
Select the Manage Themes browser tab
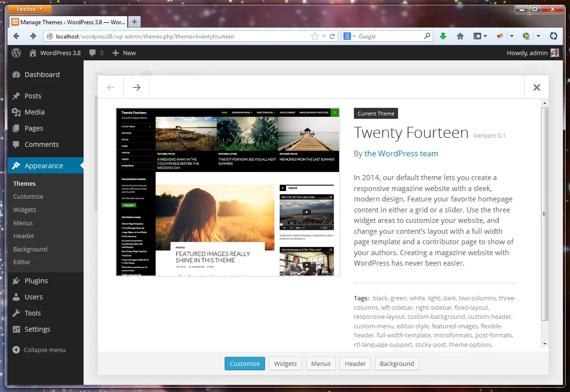click(68, 22)
